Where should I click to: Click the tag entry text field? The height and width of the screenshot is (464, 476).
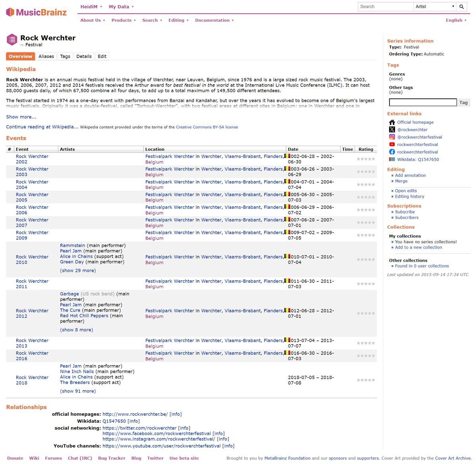[x=422, y=102]
